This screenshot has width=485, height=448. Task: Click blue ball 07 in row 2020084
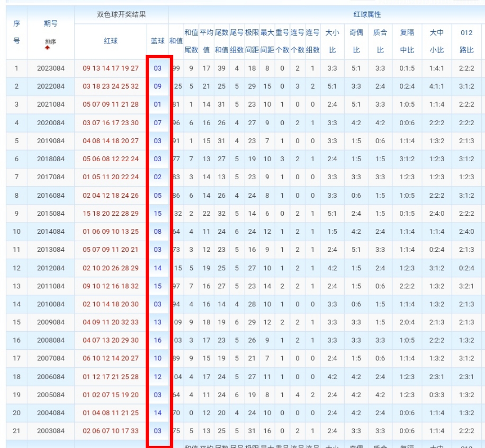pos(158,123)
